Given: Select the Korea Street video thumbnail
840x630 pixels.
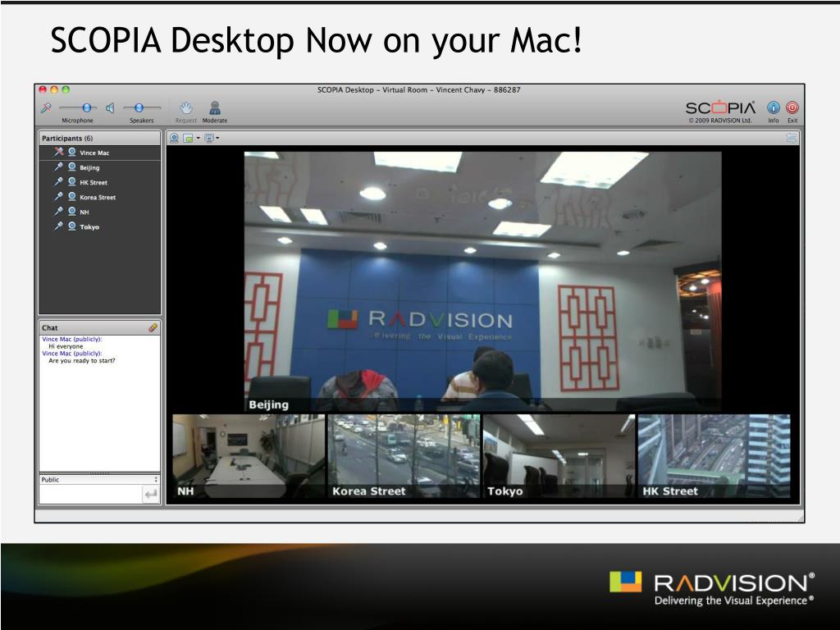Looking at the screenshot, I should [x=404, y=456].
